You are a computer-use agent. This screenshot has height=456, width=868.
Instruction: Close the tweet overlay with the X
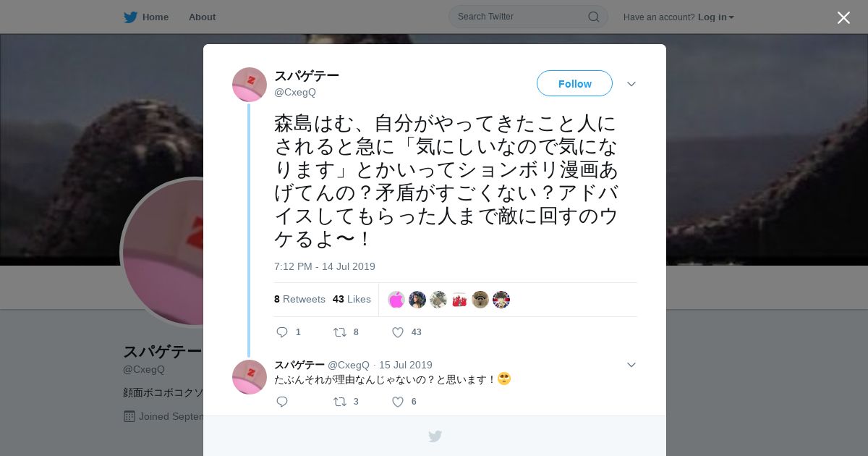[843, 17]
